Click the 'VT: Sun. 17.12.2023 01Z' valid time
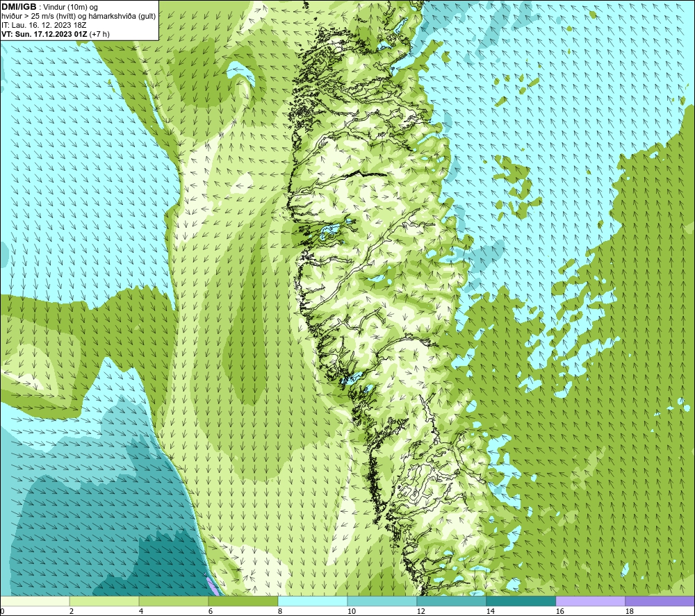Viewport: 695px width, 616px height. pos(44,34)
